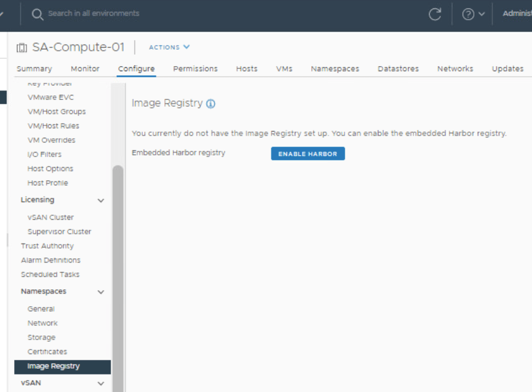Go to the Permissions tab
Viewport: 532px width, 392px height.
click(195, 69)
